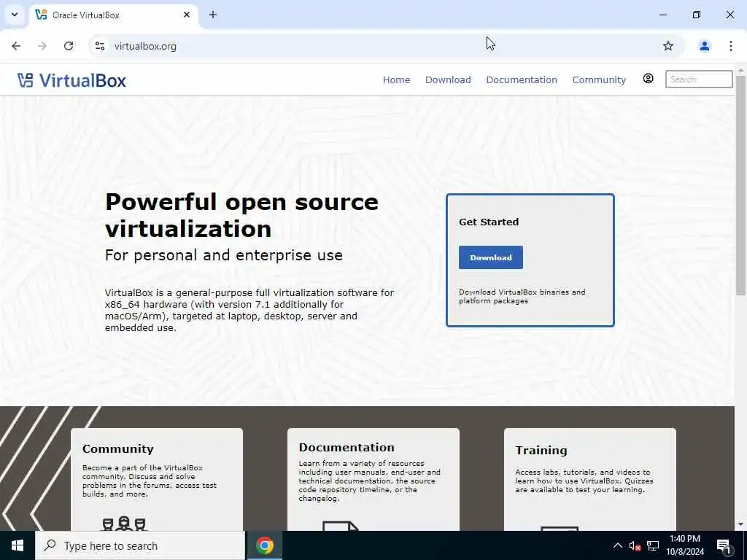The image size is (747, 560).
Task: Open the user account icon in site header
Action: pyautogui.click(x=648, y=79)
